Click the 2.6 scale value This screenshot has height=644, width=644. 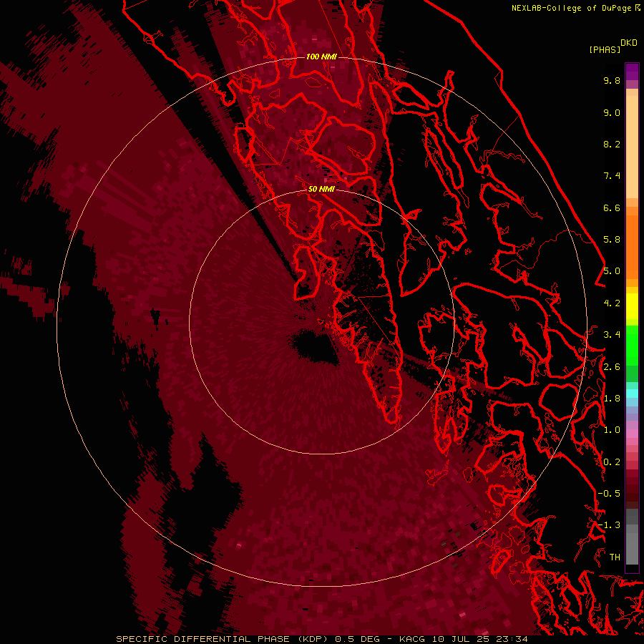click(612, 367)
